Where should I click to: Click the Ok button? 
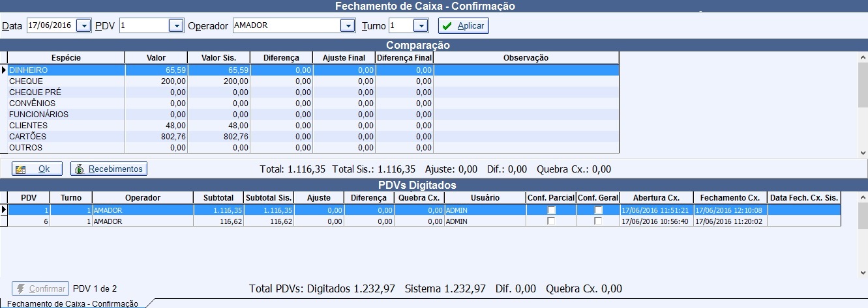click(x=37, y=169)
